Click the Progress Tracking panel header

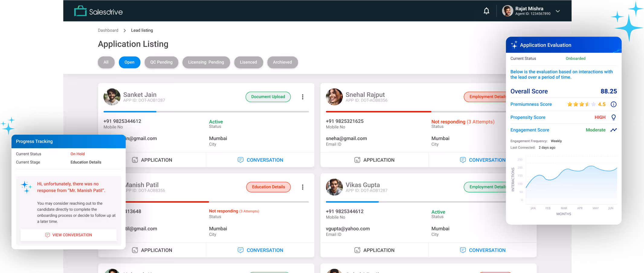tap(69, 141)
